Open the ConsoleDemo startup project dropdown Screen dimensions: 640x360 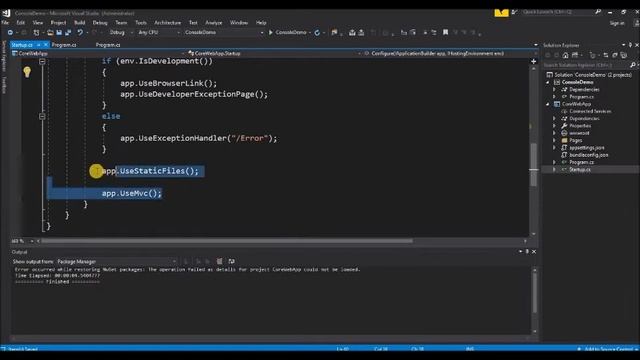pyautogui.click(x=262, y=32)
